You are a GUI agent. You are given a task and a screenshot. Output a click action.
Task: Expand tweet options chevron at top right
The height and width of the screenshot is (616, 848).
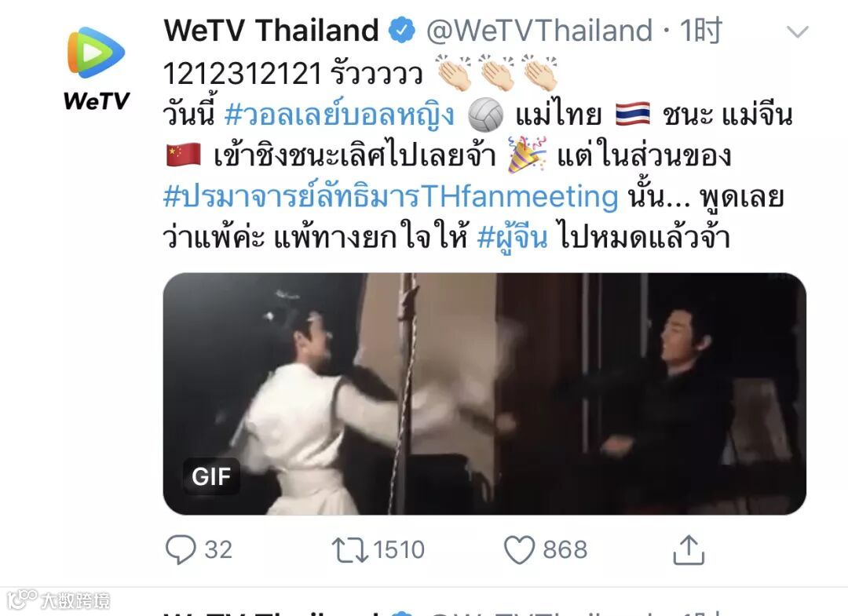coord(797,32)
